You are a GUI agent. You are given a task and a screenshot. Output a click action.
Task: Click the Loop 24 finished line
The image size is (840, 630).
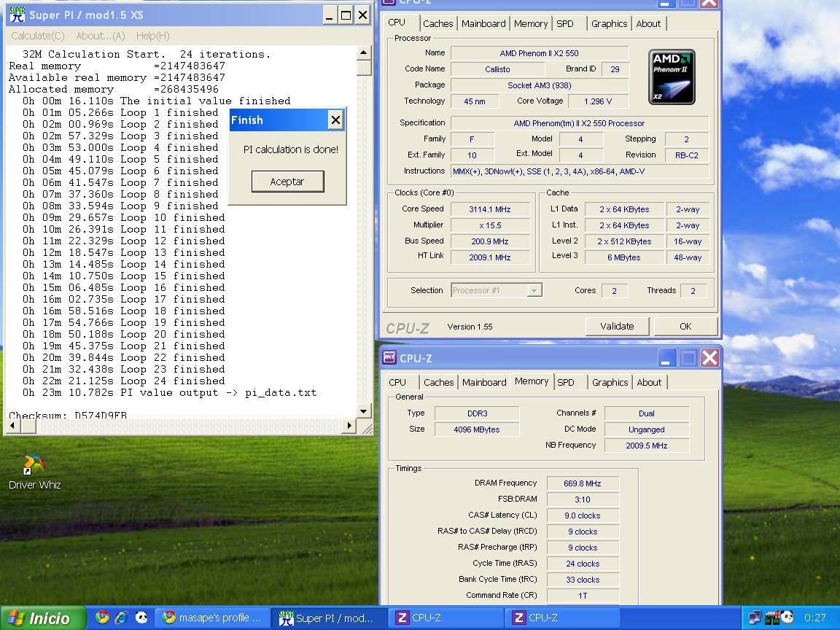(x=124, y=381)
